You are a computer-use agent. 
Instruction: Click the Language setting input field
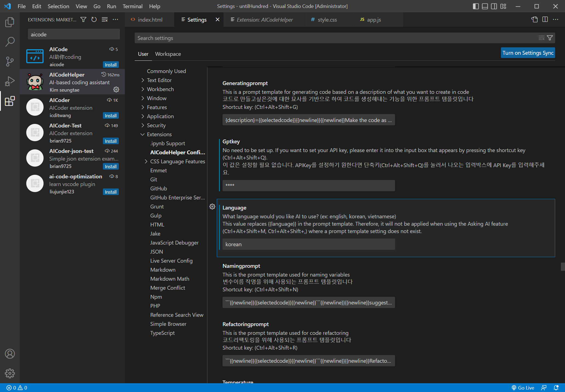tap(309, 244)
